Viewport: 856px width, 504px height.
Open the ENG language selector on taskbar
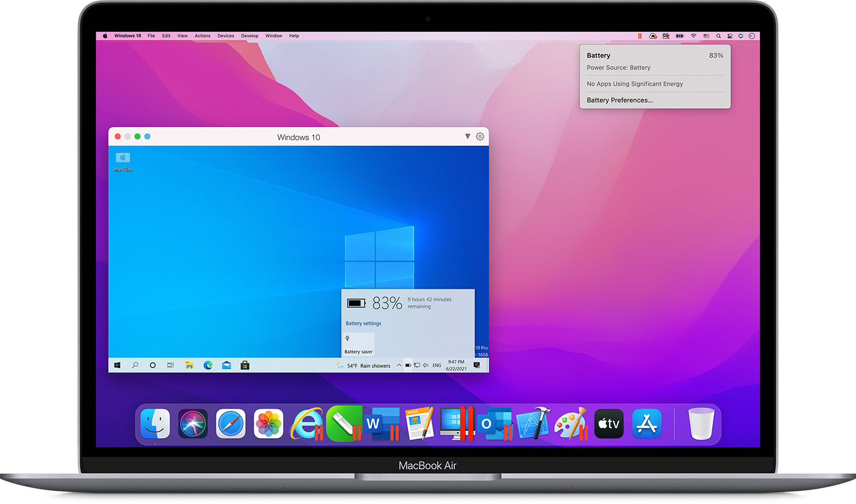(x=436, y=365)
